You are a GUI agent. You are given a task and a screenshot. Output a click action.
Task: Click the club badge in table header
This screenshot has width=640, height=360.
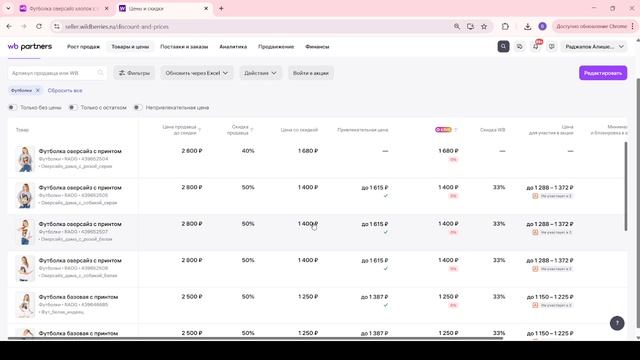click(x=443, y=130)
